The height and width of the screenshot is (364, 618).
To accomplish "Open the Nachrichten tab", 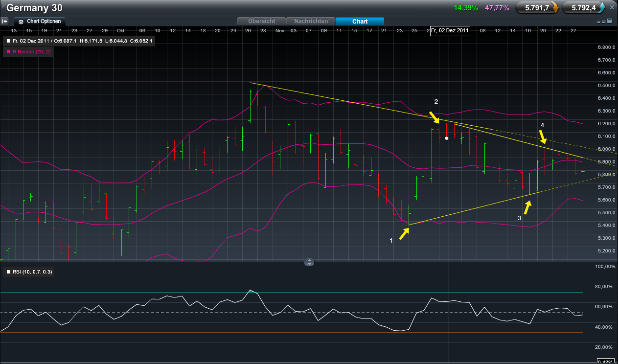I will (311, 21).
